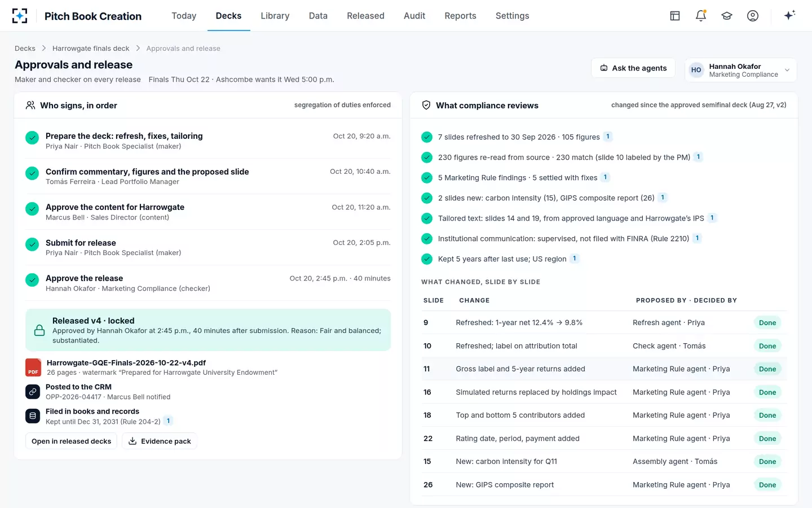This screenshot has height=508, width=812.
Task: Select 'New: carbon intensity for Q11' change
Action: coord(506,462)
